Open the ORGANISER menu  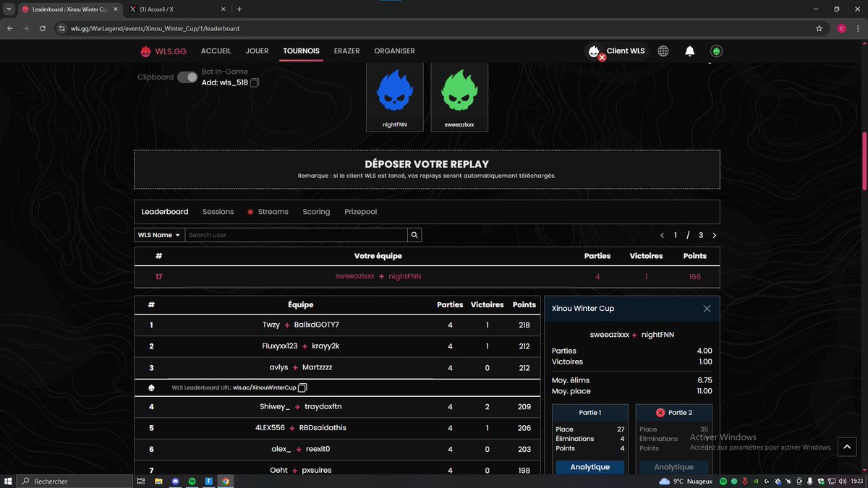click(x=394, y=51)
